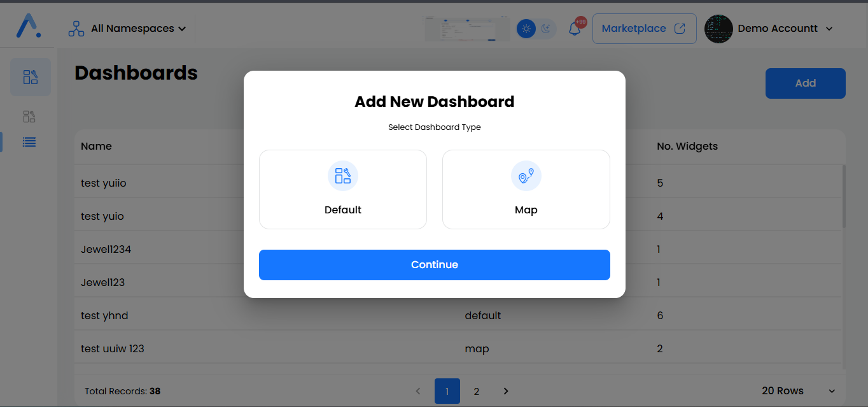The height and width of the screenshot is (407, 868).
Task: Enable light mode with the sun toggle
Action: point(526,29)
